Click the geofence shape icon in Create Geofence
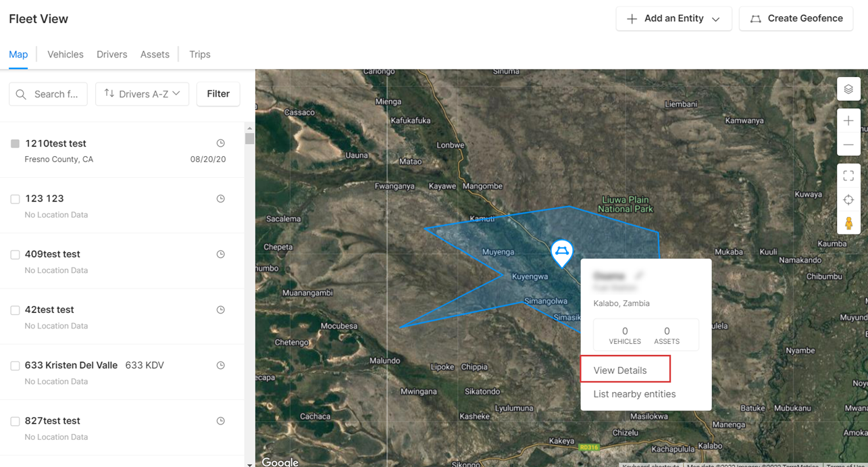This screenshot has height=467, width=868. coord(756,19)
